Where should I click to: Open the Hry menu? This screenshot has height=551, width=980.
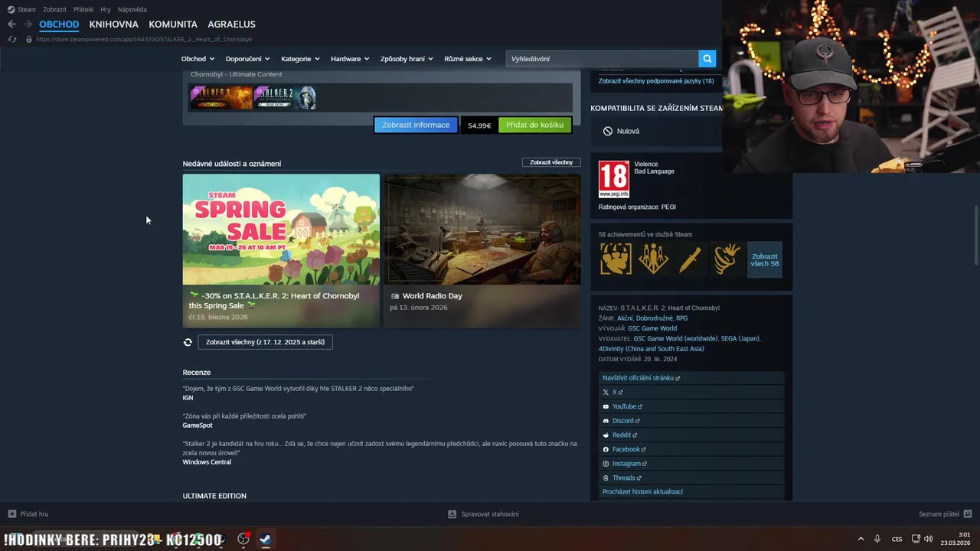click(x=106, y=9)
